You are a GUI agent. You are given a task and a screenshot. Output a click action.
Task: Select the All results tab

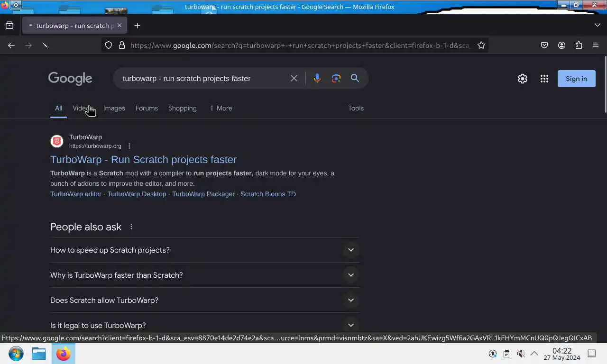point(58,108)
